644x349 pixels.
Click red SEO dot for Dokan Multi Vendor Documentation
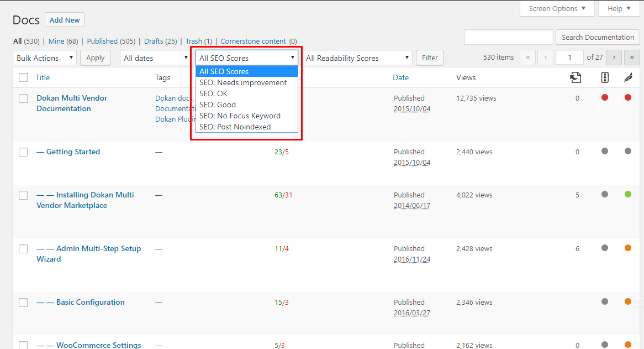point(605,97)
